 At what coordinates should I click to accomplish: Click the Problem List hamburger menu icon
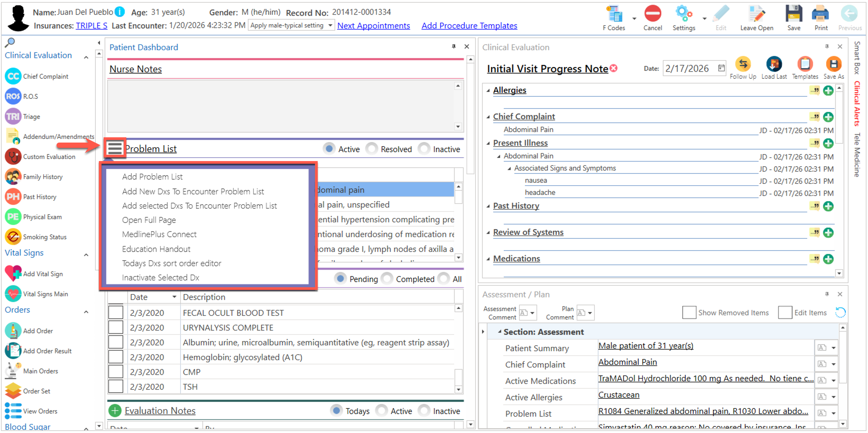point(114,148)
